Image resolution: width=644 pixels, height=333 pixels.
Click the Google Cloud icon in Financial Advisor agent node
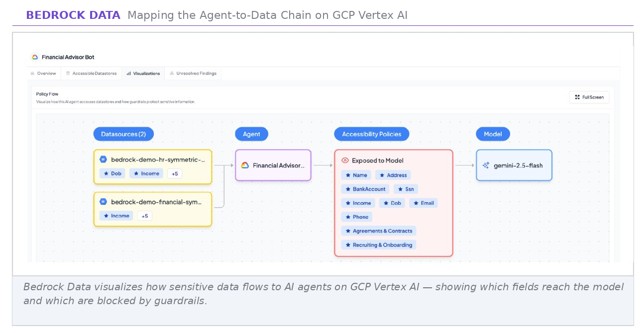click(x=245, y=166)
